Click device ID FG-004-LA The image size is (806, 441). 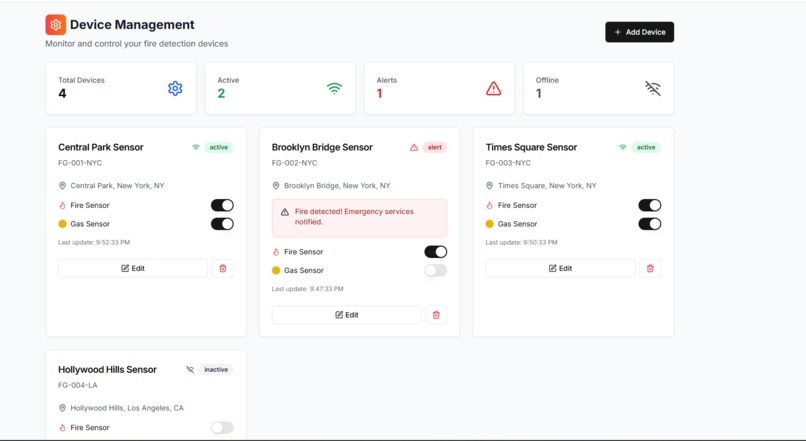pos(78,385)
